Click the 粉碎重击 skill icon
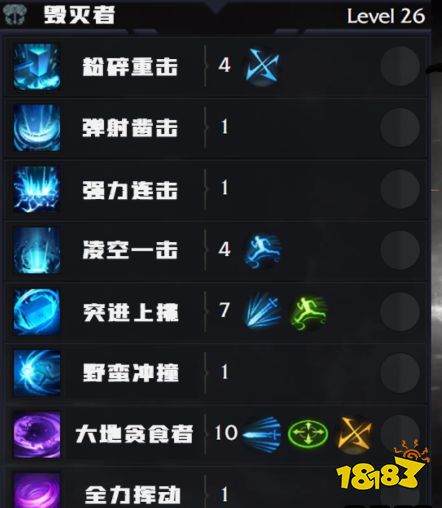This screenshot has height=508, width=442. (37, 66)
